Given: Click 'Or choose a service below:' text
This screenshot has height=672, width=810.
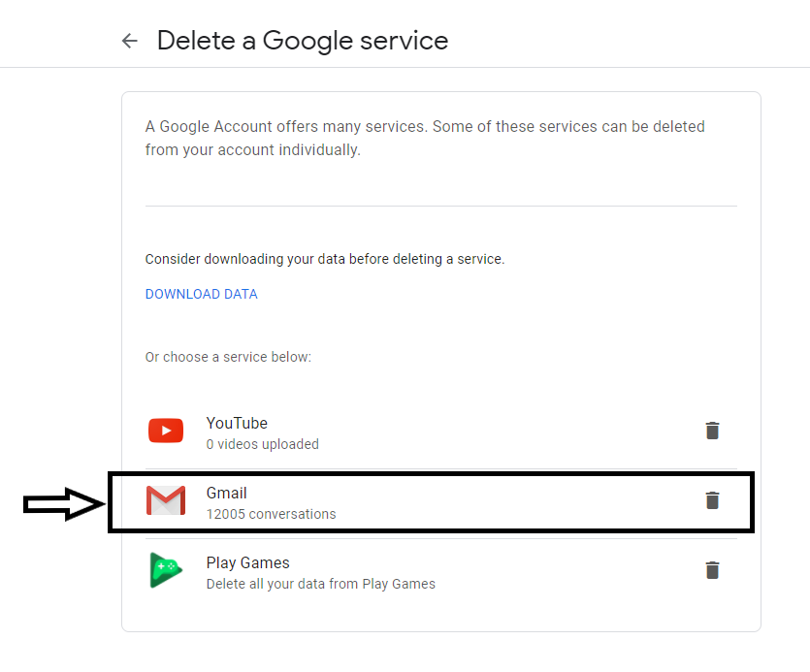Looking at the screenshot, I should 228,357.
